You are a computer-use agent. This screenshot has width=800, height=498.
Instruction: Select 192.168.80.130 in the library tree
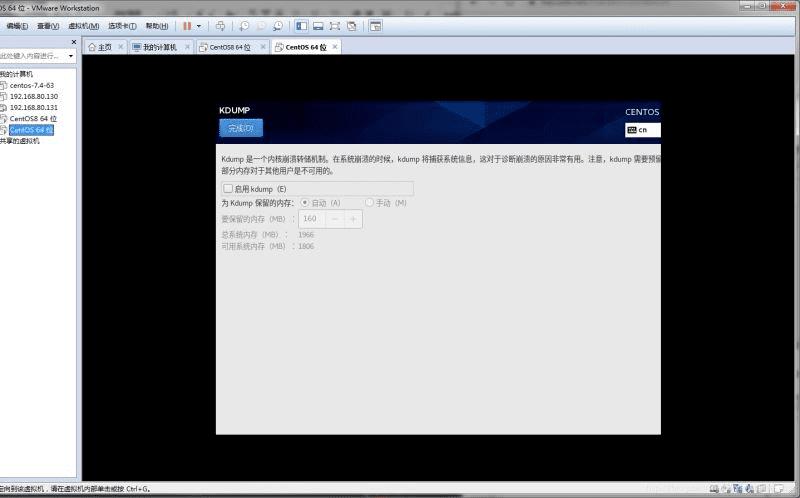[x=34, y=96]
